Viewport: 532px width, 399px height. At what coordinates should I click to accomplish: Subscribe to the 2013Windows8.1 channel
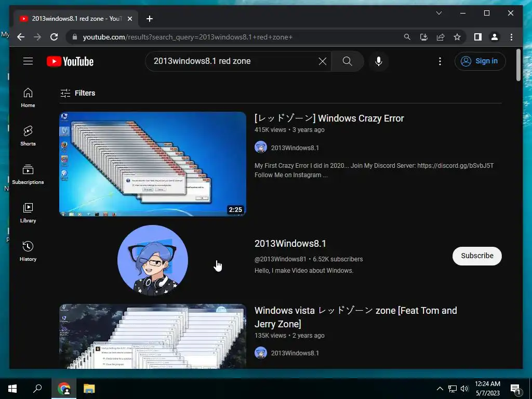tap(477, 256)
